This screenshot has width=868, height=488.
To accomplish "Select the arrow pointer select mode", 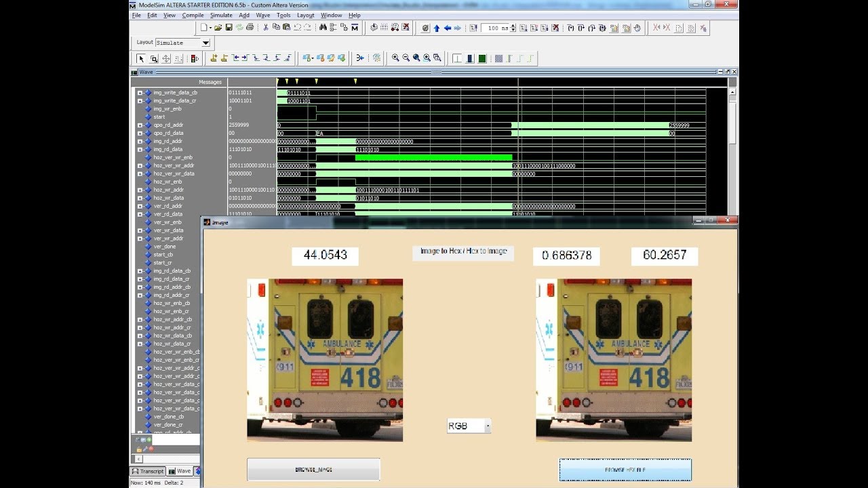I will coord(141,58).
